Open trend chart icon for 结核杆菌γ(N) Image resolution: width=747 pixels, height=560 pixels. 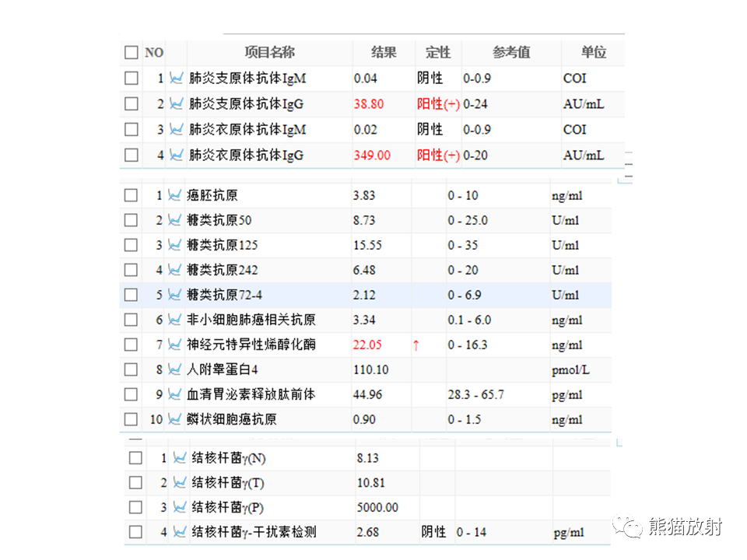pos(180,458)
